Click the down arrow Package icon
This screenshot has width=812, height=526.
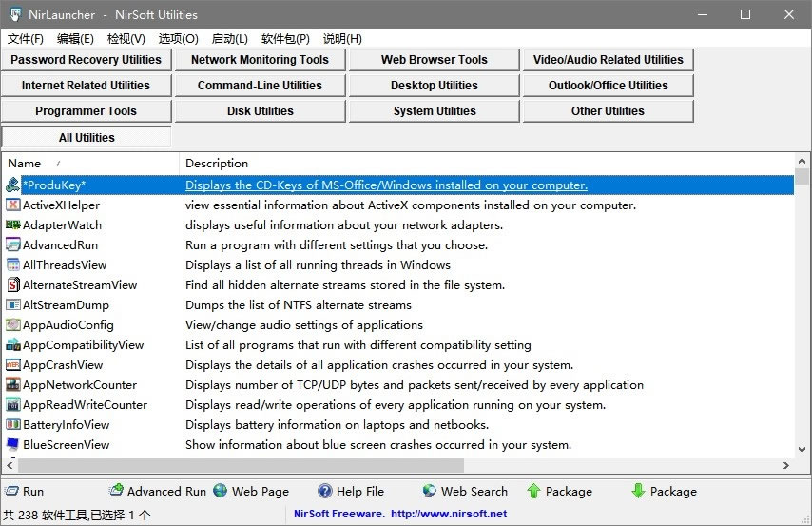[x=638, y=490]
